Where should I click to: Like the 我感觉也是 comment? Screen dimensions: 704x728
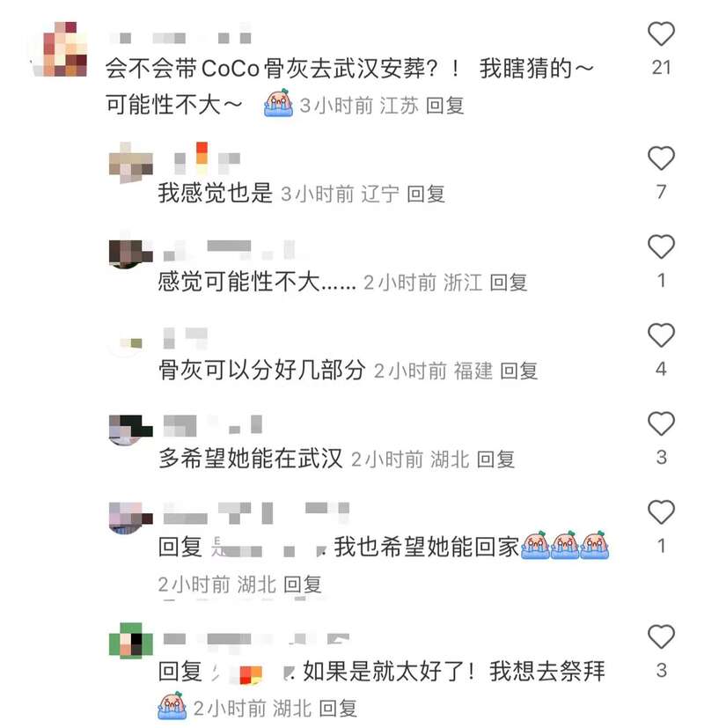pyautogui.click(x=660, y=158)
